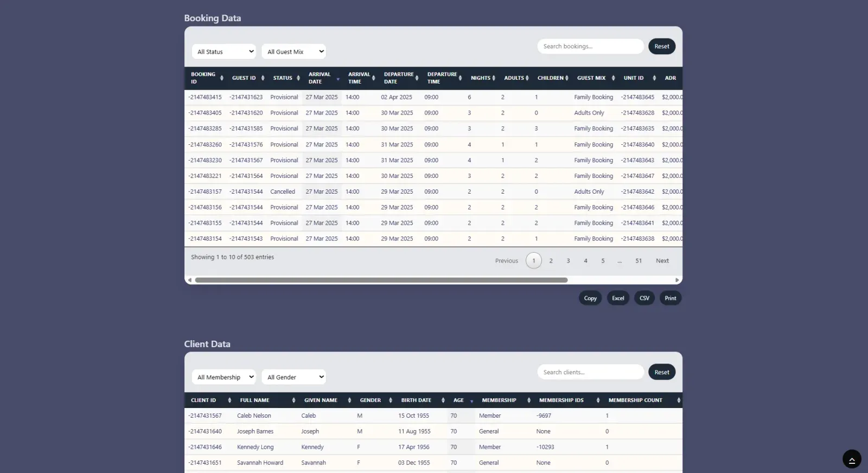
Task: Click the scrollbar right arrow
Action: tap(677, 280)
